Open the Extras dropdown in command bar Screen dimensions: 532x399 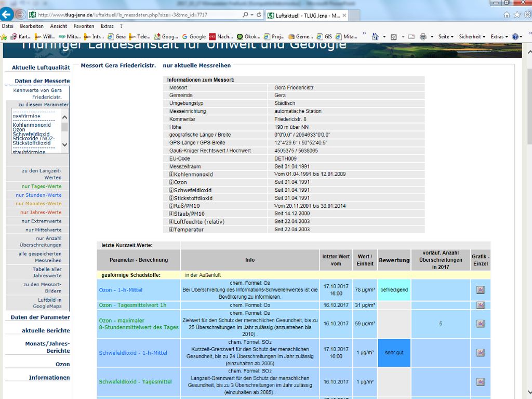click(x=499, y=37)
